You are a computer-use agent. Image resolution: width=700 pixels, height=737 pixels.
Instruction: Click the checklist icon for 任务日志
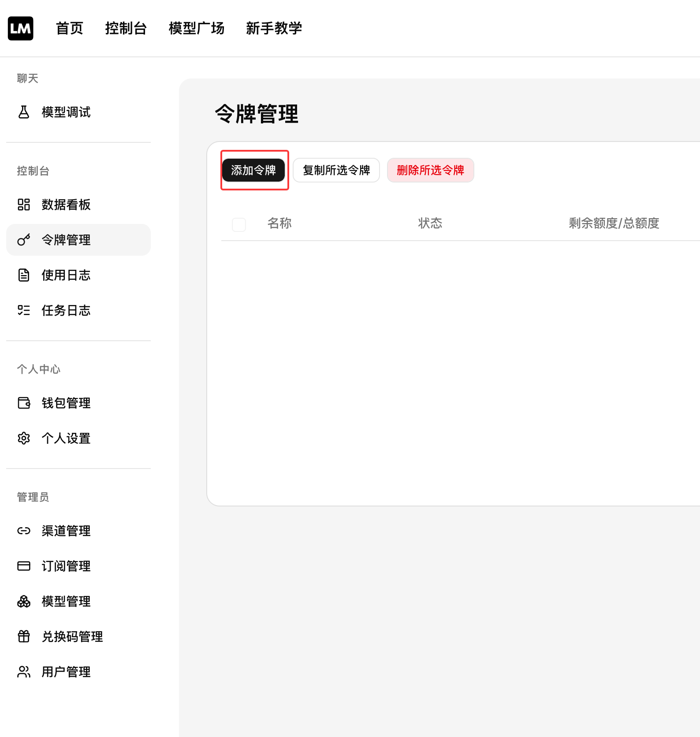coord(24,310)
